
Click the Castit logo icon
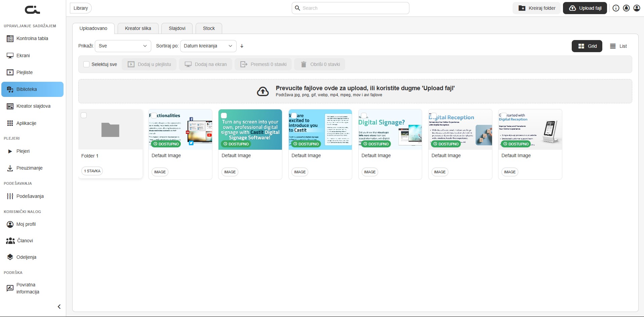click(32, 10)
